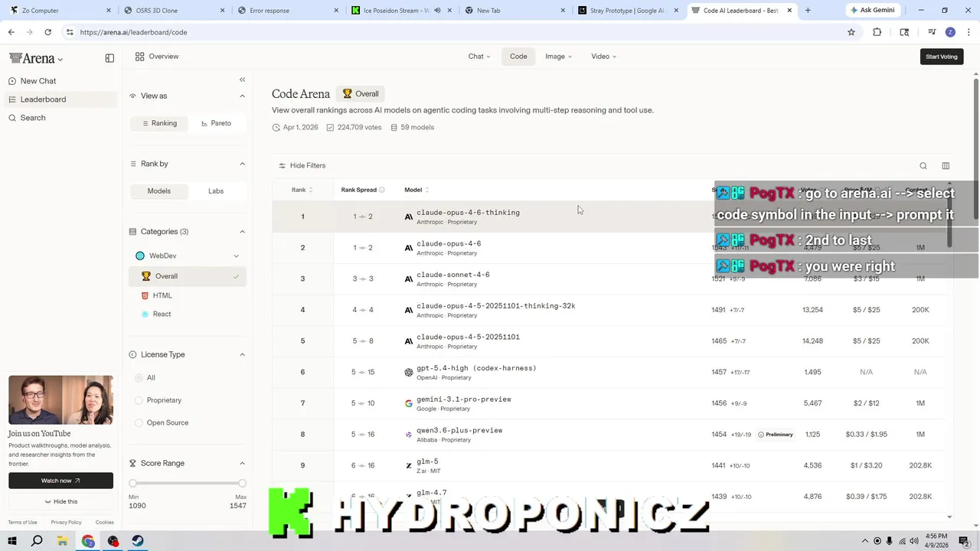The width and height of the screenshot is (980, 551).
Task: Click the trophy Overall badge beside Code Arena
Action: (361, 94)
